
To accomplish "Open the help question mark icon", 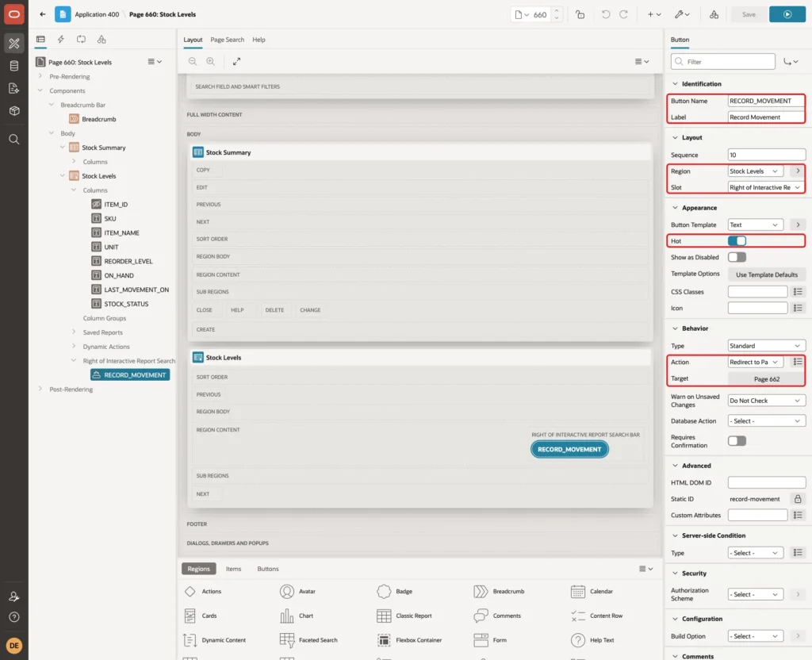I will 14,617.
